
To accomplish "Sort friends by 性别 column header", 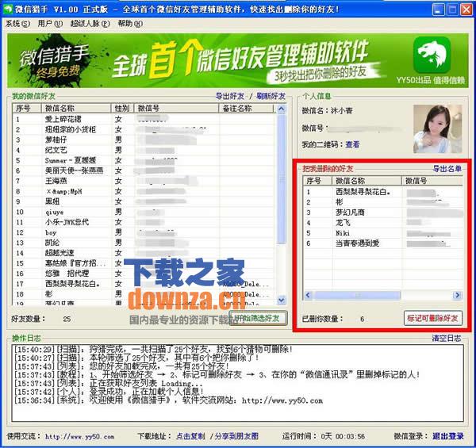I will pyautogui.click(x=122, y=109).
